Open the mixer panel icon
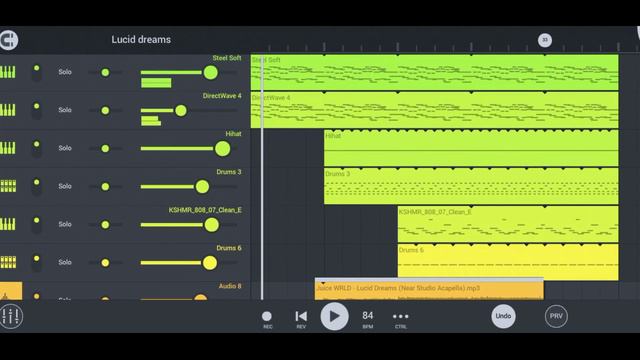Screen dimensions: 640x360 pos(11,316)
